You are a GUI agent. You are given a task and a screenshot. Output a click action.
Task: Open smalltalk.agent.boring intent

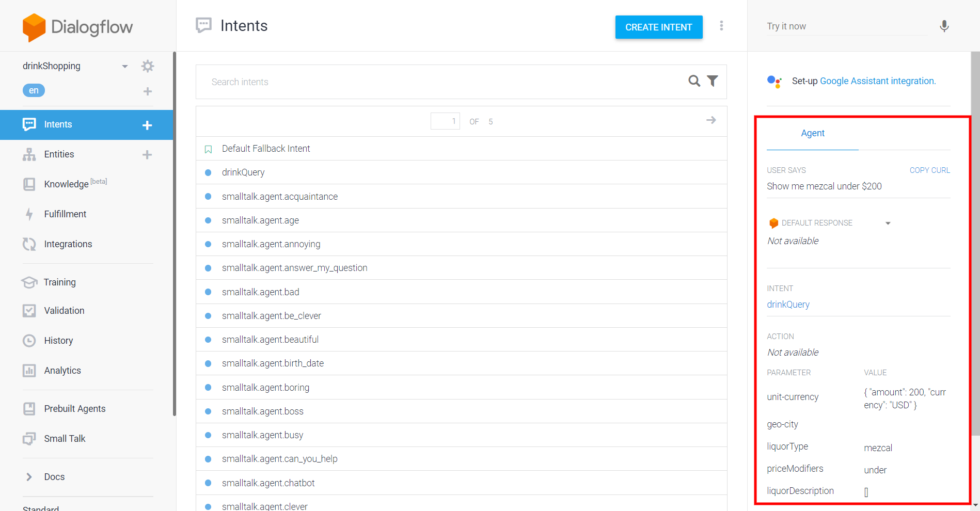462,388
